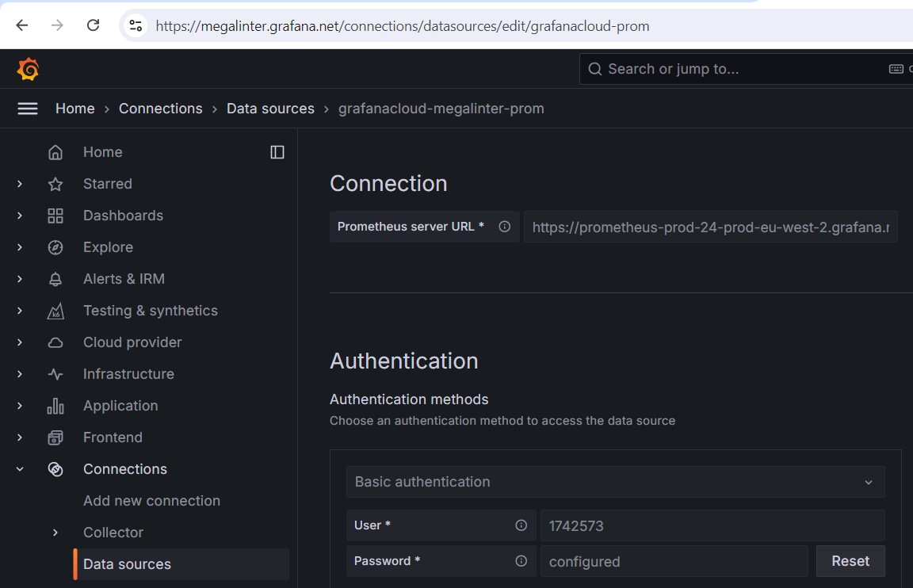The height and width of the screenshot is (588, 913).
Task: Click info icon next to Prometheus server URL
Action: tap(504, 227)
